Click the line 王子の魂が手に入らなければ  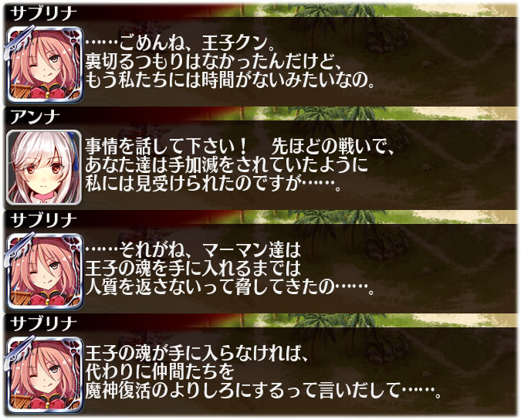click(x=197, y=354)
